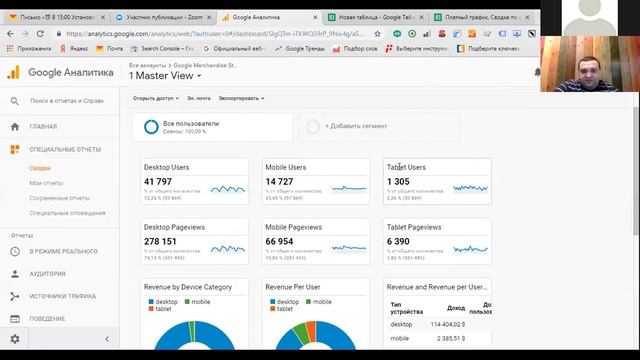Click the Приложения apps grid icon
Image resolution: width=640 pixels, height=360 pixels.
point(10,49)
